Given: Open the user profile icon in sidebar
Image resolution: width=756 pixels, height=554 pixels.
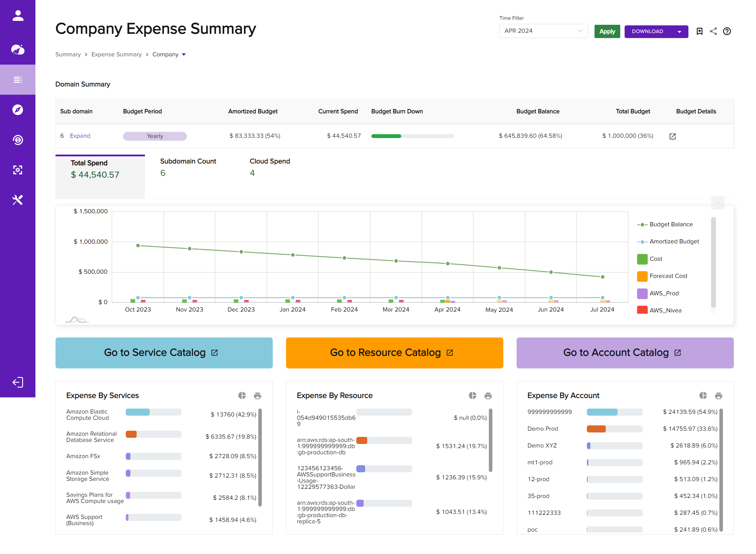Looking at the screenshot, I should pyautogui.click(x=18, y=15).
